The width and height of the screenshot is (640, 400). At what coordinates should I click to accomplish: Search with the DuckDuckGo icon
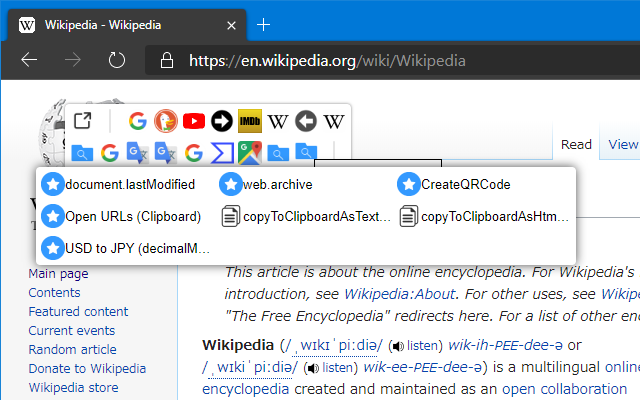click(166, 122)
